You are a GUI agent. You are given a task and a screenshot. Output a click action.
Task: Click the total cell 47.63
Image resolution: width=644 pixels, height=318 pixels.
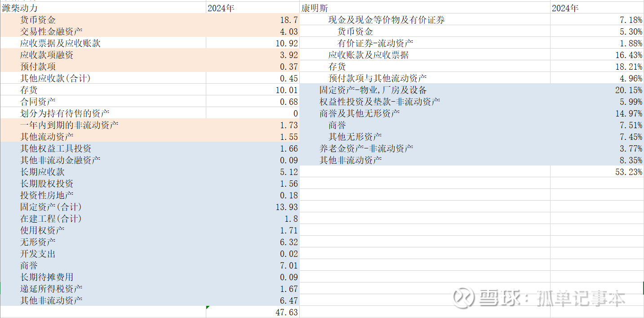pyautogui.click(x=253, y=312)
